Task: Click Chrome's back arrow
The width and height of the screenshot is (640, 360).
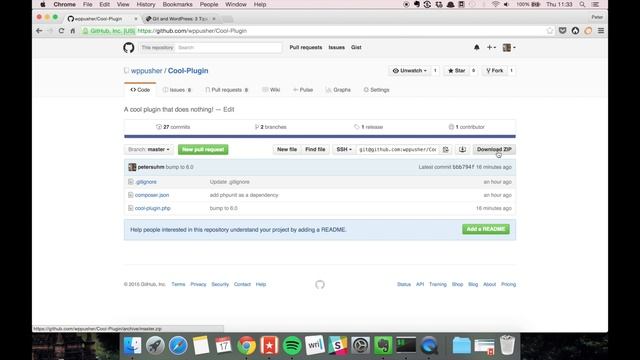Action: (39, 31)
